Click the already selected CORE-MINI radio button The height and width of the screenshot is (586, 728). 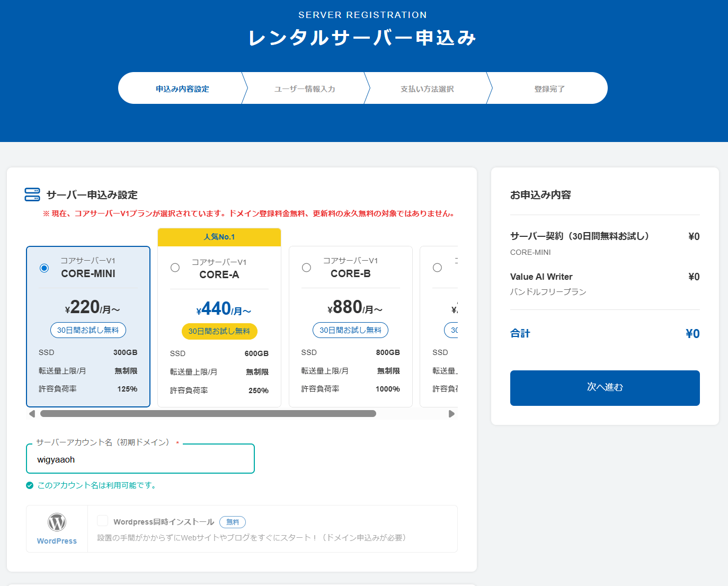pyautogui.click(x=44, y=268)
